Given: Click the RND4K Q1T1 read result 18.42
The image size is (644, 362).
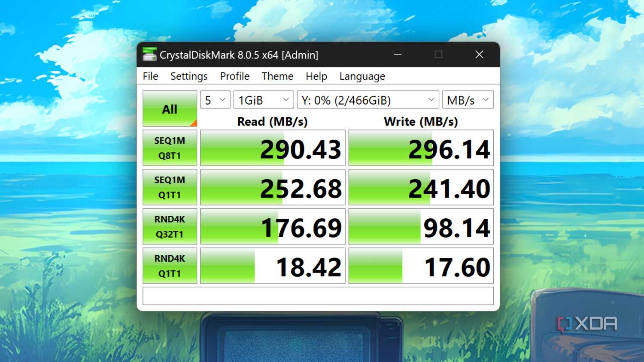Looking at the screenshot, I should click(273, 266).
